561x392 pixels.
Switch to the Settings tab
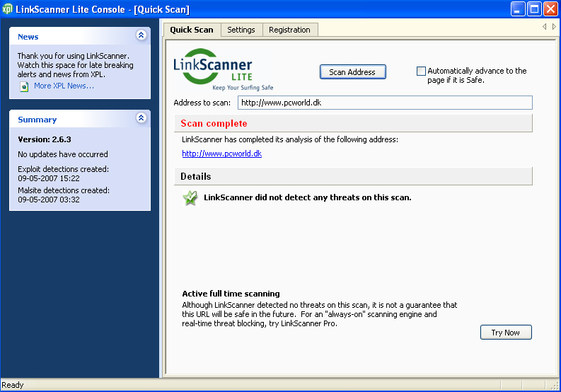click(241, 30)
